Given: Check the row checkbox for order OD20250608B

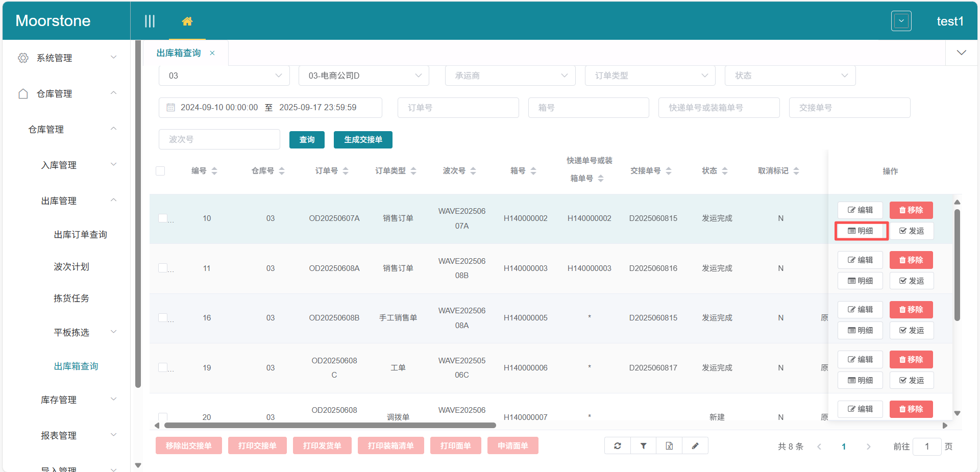Looking at the screenshot, I should pyautogui.click(x=162, y=317).
